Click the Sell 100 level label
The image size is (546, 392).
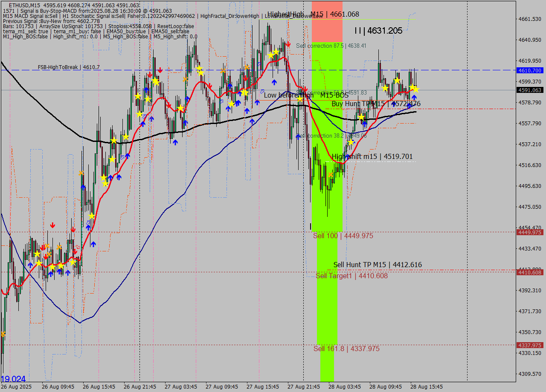point(343,236)
